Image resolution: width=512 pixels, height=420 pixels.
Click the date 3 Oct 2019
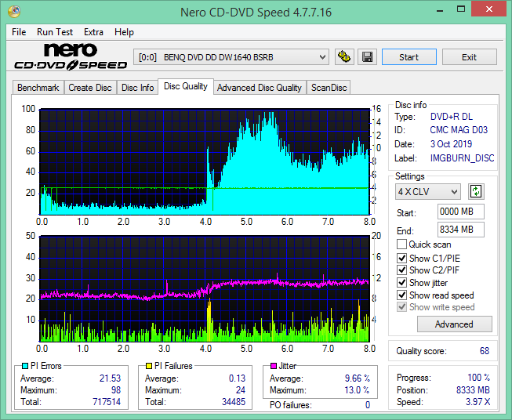click(451, 144)
